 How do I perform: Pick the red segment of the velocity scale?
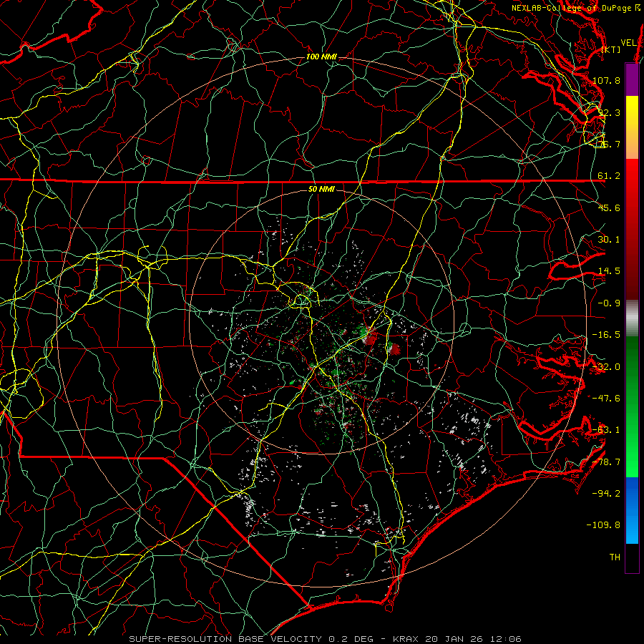pos(632,229)
